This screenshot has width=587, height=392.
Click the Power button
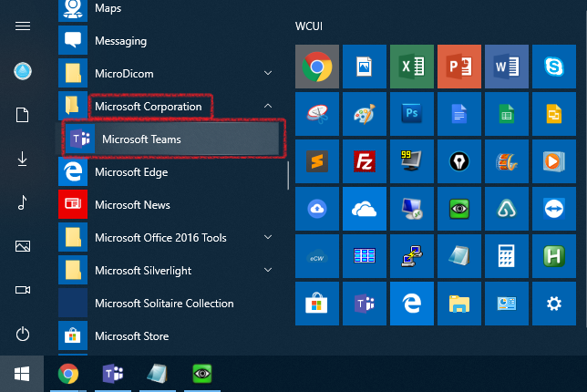click(23, 334)
